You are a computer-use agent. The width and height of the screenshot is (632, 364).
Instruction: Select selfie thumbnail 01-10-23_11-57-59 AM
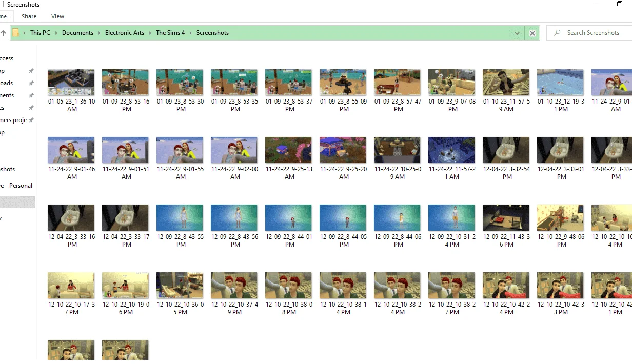[506, 83]
